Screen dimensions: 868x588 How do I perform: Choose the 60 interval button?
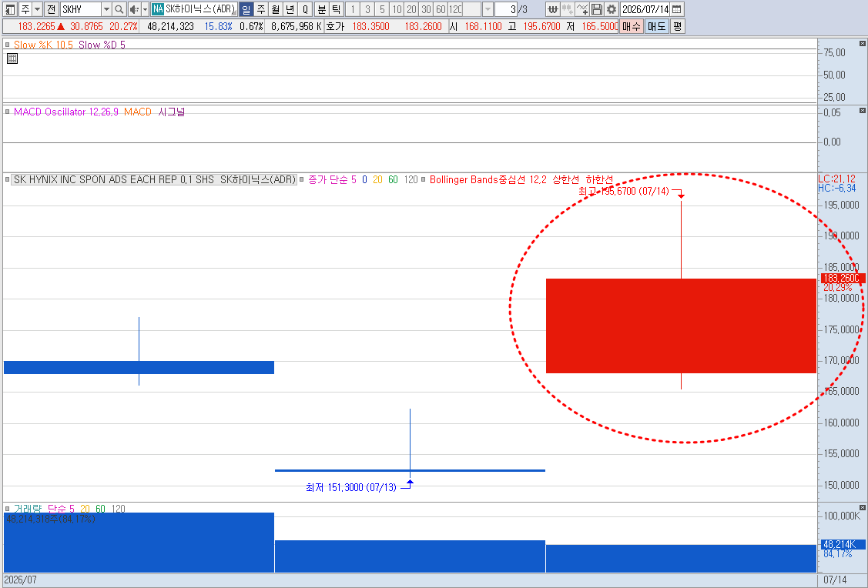coord(441,9)
